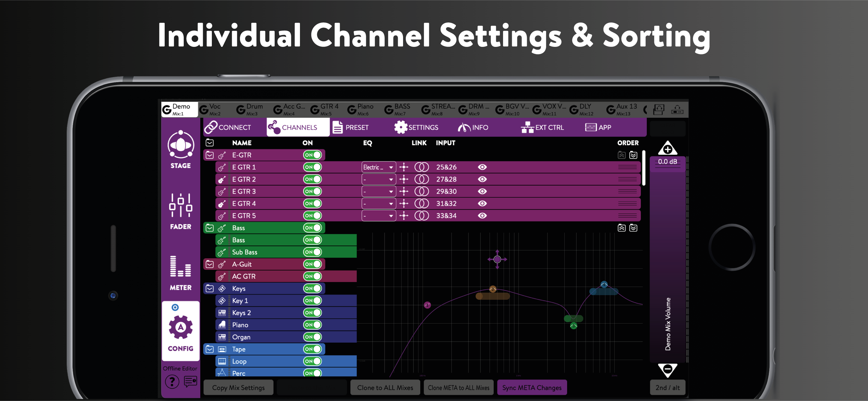Toggle AC GTR channel on/off
The height and width of the screenshot is (401, 868).
click(x=312, y=276)
